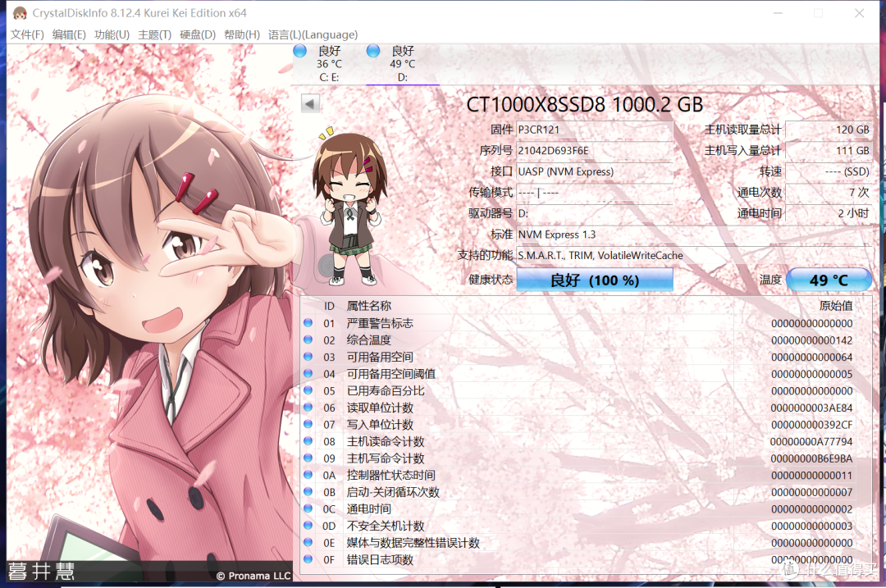Viewport: 886px width, 588px height.
Task: Click the status dot for attribute 06 读取单位计数
Action: [x=308, y=408]
